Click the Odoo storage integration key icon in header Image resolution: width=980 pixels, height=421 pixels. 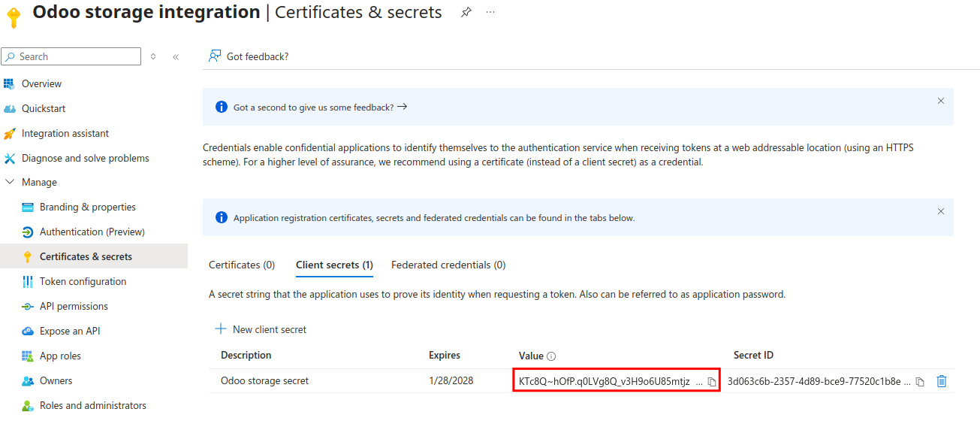(14, 18)
